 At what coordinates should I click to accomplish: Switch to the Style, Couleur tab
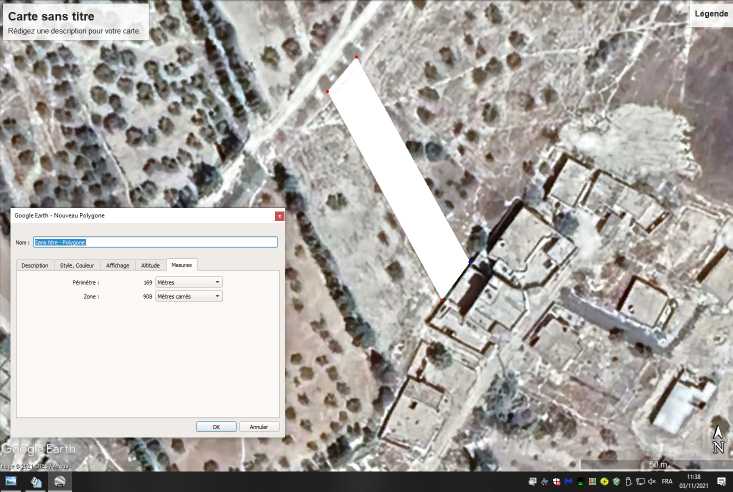point(77,265)
